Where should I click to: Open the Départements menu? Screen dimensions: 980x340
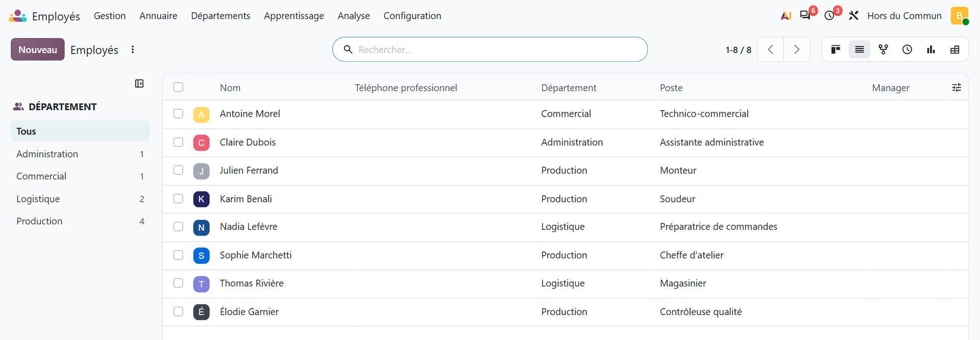click(220, 16)
